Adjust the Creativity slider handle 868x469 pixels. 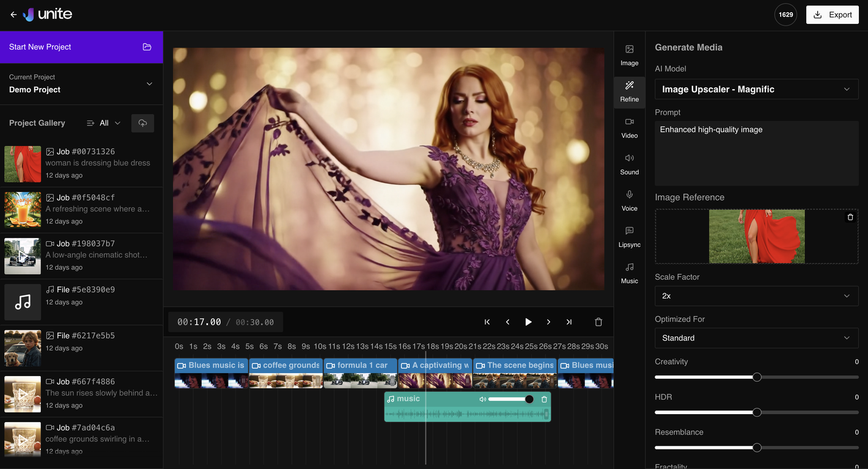point(757,377)
